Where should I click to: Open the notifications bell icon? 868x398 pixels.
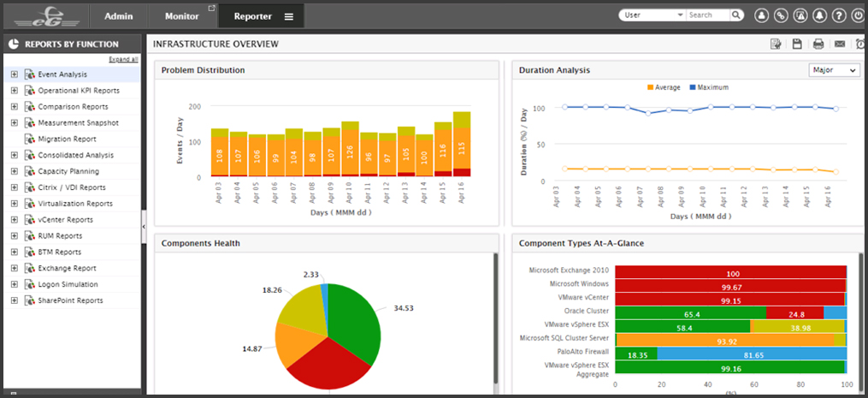pos(820,15)
